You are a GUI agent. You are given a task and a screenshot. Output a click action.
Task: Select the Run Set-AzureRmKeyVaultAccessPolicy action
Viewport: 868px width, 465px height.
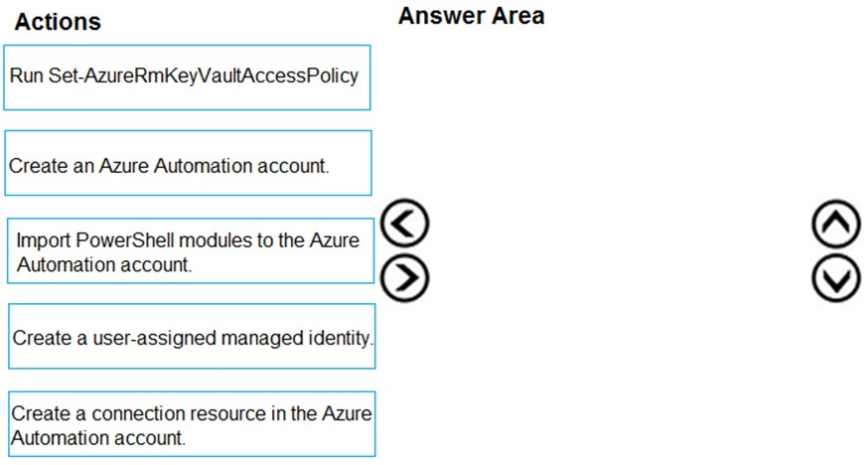pos(187,77)
